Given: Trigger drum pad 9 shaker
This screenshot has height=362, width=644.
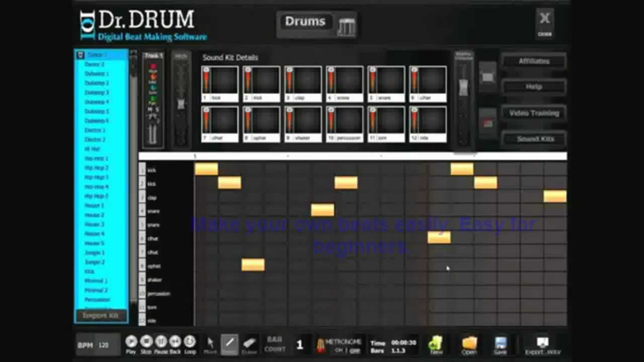Looking at the screenshot, I should point(303,124).
